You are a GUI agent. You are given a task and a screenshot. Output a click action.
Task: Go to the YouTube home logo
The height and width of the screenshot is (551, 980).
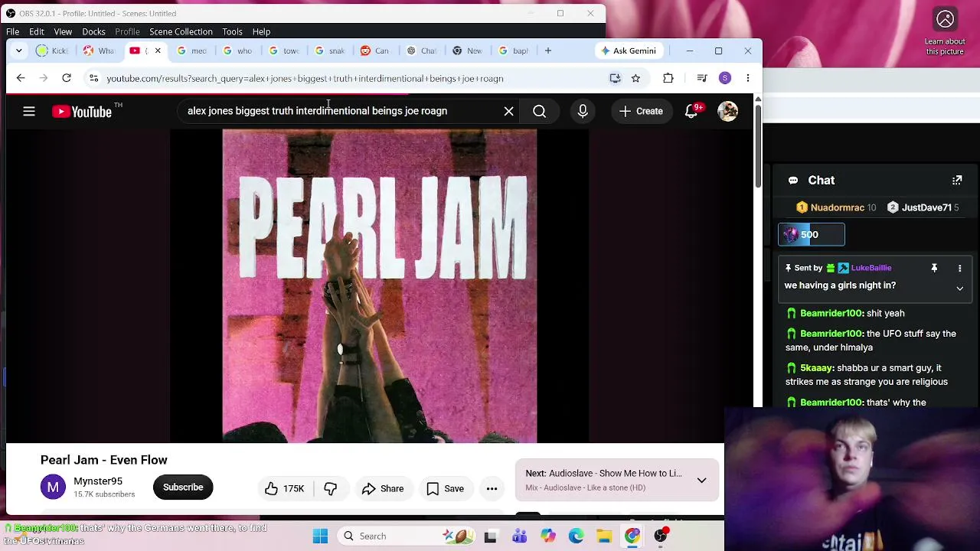pyautogui.click(x=82, y=112)
